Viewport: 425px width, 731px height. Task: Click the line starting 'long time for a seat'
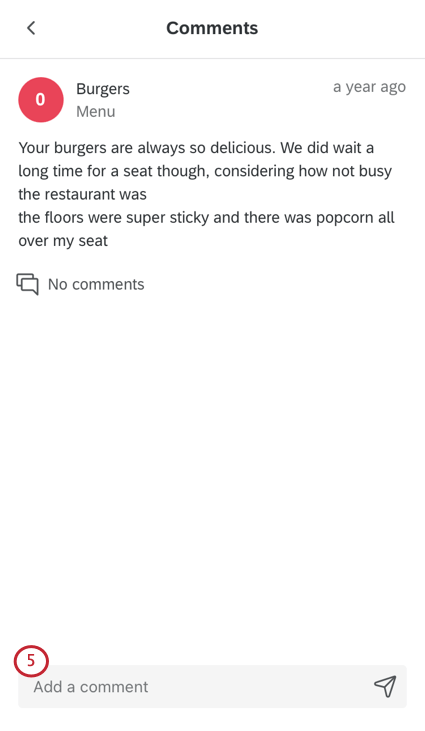coord(205,171)
